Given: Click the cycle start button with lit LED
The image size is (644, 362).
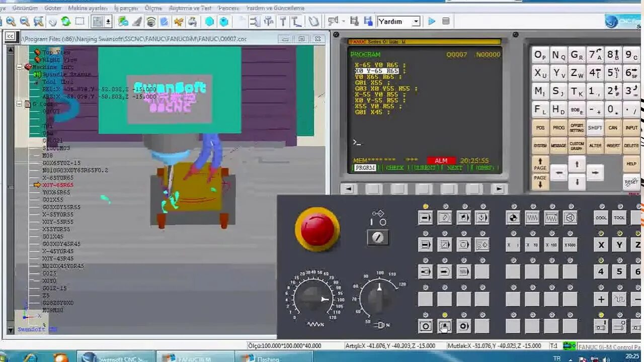Looking at the screenshot, I should [x=445, y=326].
